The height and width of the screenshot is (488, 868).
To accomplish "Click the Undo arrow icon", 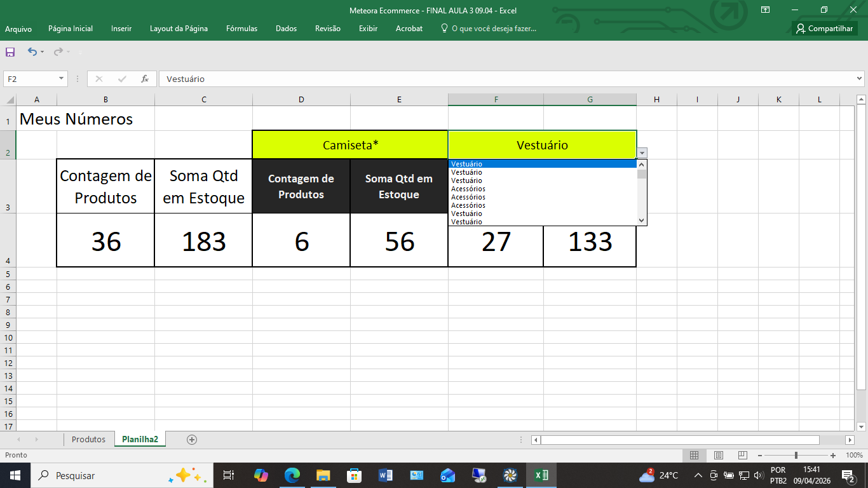I will tap(32, 51).
